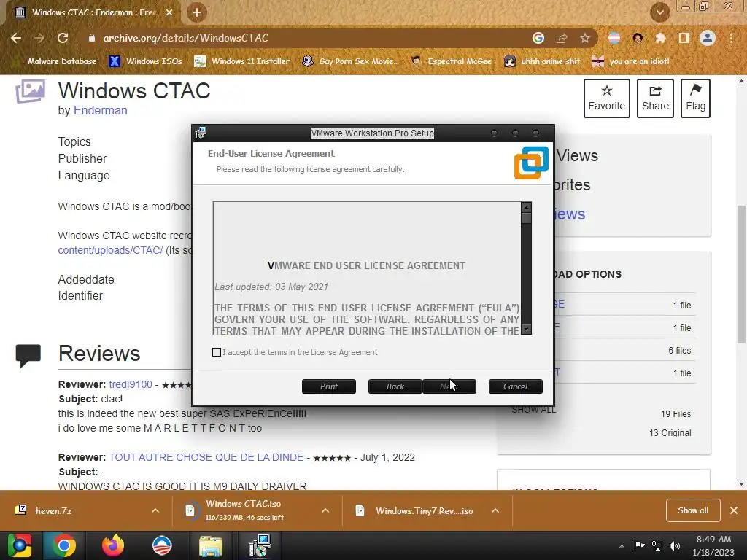Open the Espectral McGee bookmark

click(451, 61)
